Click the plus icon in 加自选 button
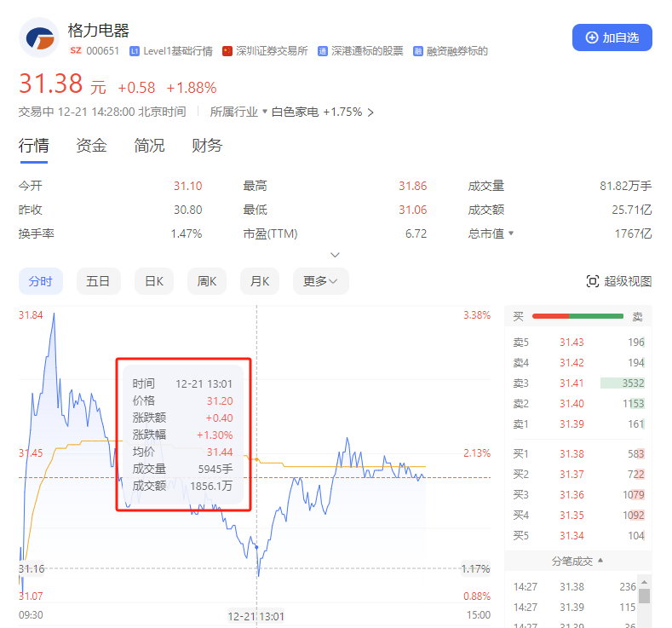The height and width of the screenshot is (628, 672). click(x=592, y=37)
